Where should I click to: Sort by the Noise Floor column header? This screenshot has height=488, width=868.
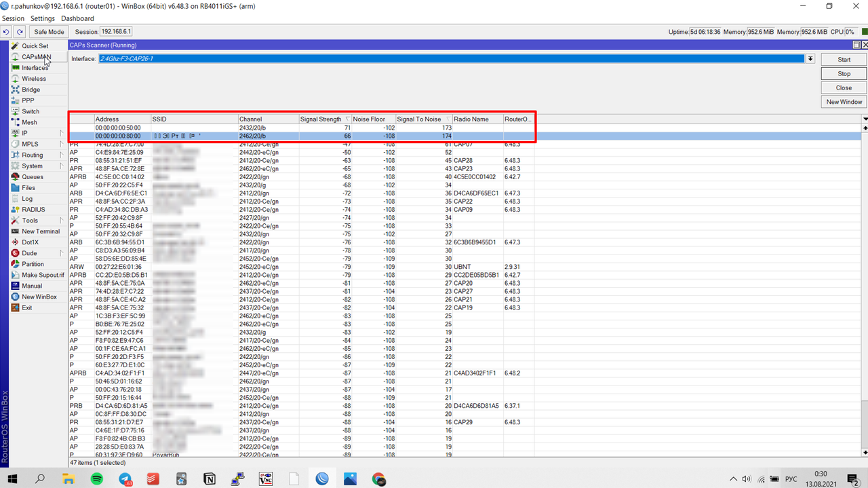point(373,119)
